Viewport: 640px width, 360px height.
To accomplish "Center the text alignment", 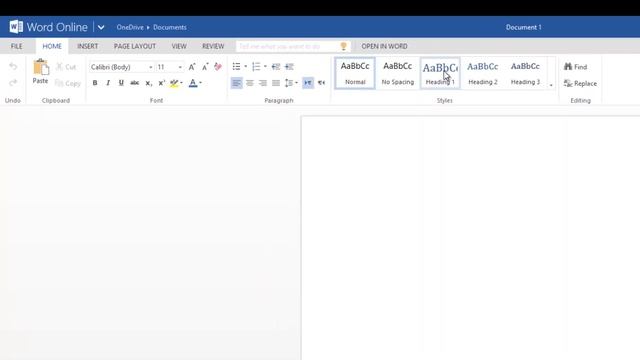I will tap(250, 83).
